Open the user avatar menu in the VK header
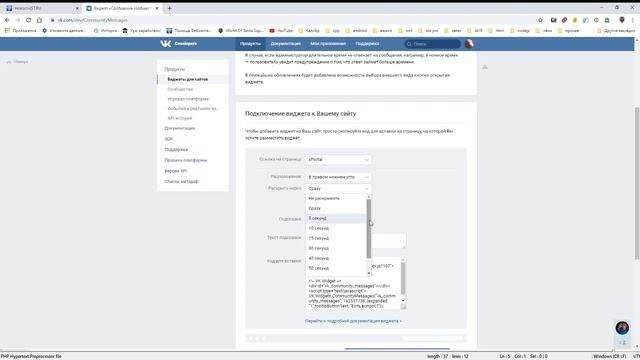The height and width of the screenshot is (360, 640). coord(469,44)
